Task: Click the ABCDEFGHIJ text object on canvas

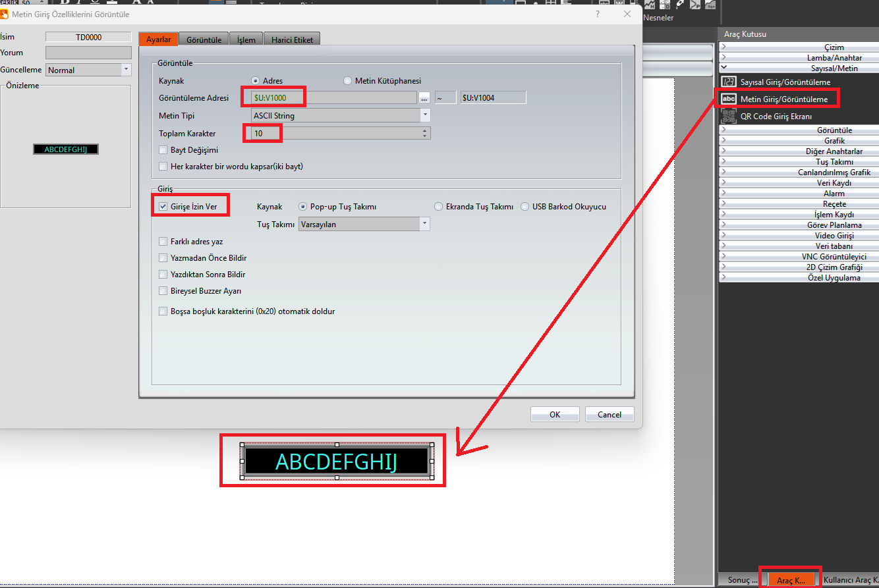Action: pos(337,462)
